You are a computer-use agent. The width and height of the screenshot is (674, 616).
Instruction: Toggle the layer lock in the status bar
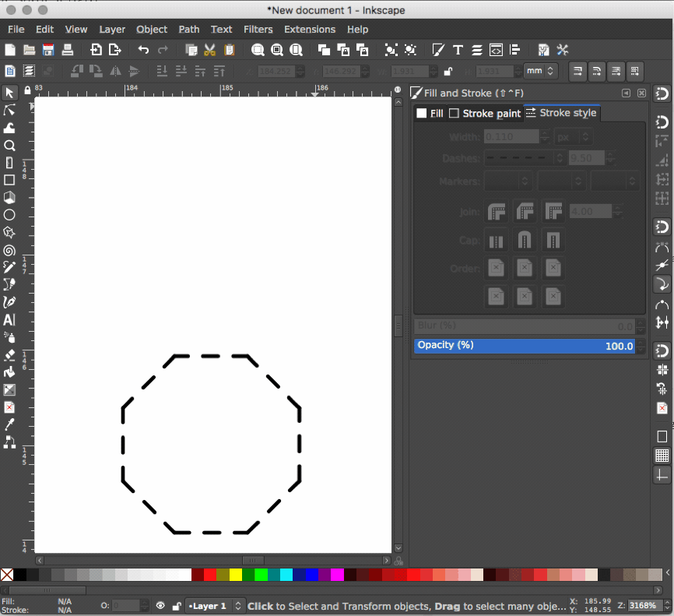coord(177,605)
